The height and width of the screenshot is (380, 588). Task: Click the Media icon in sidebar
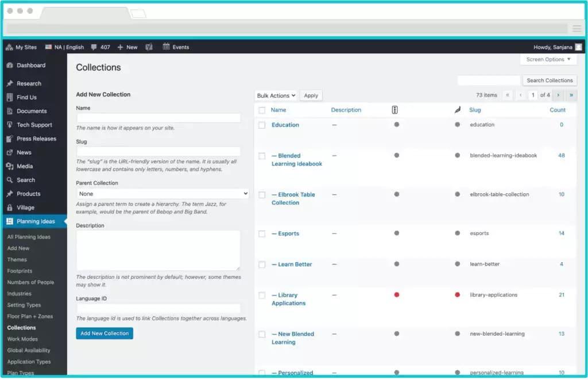[10, 166]
